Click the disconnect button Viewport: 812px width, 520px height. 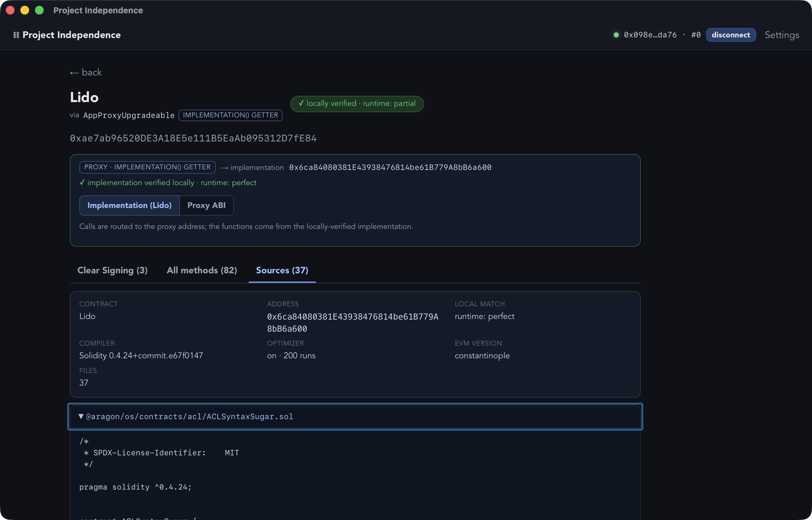pyautogui.click(x=730, y=35)
